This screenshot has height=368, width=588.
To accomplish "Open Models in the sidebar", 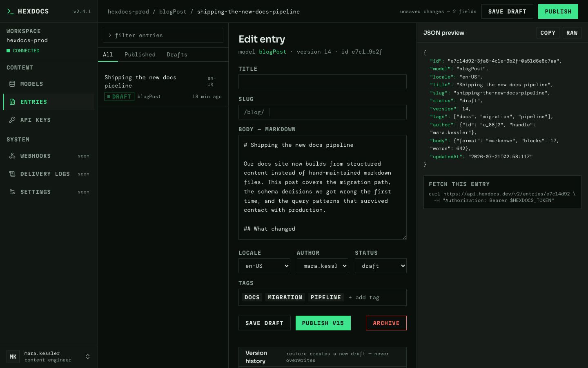I will click(x=49, y=84).
